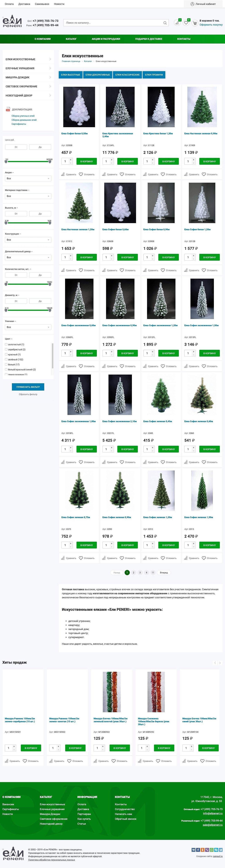This screenshot has width=225, height=868.
Task: Open the Каталог main menu item
Action: (71, 39)
